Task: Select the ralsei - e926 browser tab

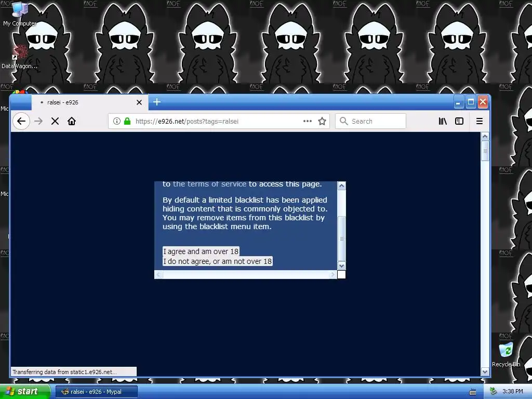Action: coord(90,102)
